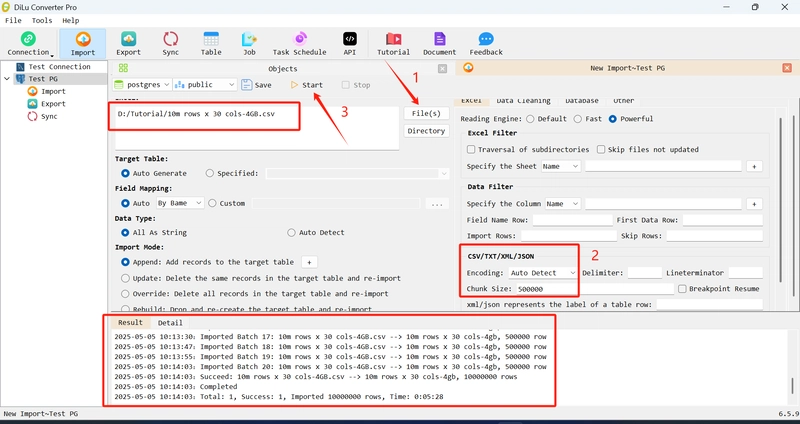Select Specified target table option
This screenshot has height=424, width=800.
(232, 173)
